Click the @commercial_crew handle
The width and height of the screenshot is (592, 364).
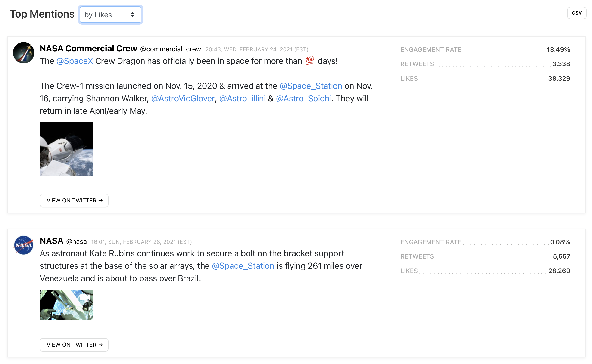(170, 49)
